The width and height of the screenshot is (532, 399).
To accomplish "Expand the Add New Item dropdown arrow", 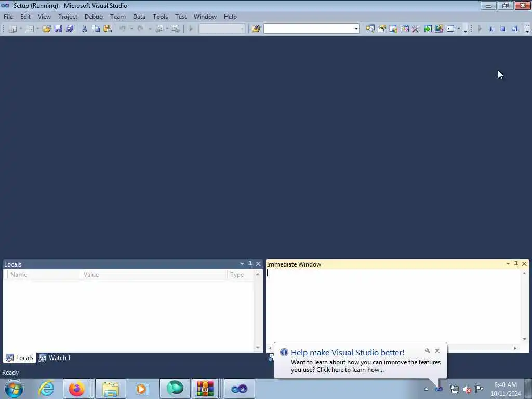I will coord(37,29).
